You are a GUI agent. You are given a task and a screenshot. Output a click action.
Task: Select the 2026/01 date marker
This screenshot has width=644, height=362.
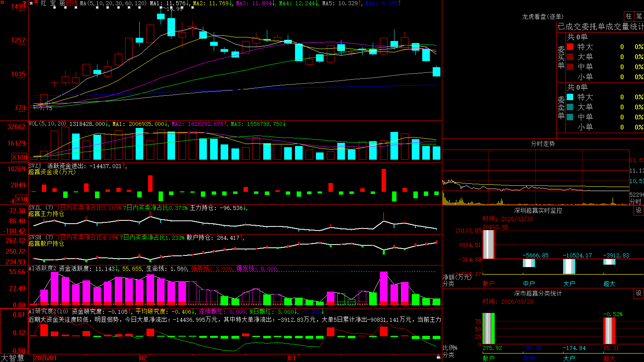point(45,358)
